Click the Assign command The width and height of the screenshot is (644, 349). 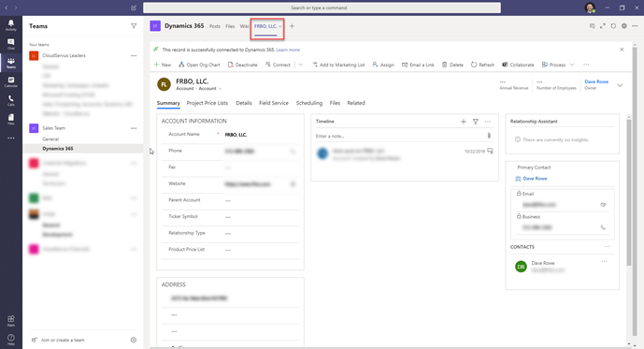[383, 65]
